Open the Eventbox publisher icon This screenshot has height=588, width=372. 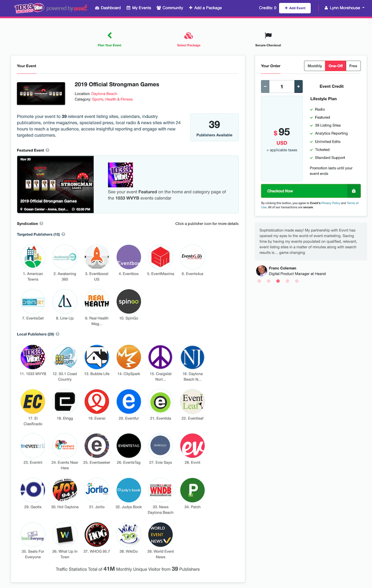[128, 257]
